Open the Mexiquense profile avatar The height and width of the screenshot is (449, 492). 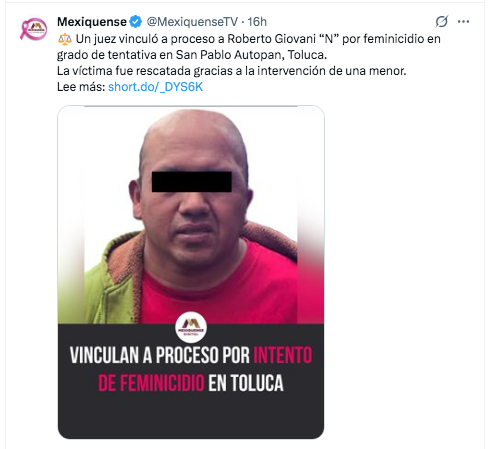[34, 29]
